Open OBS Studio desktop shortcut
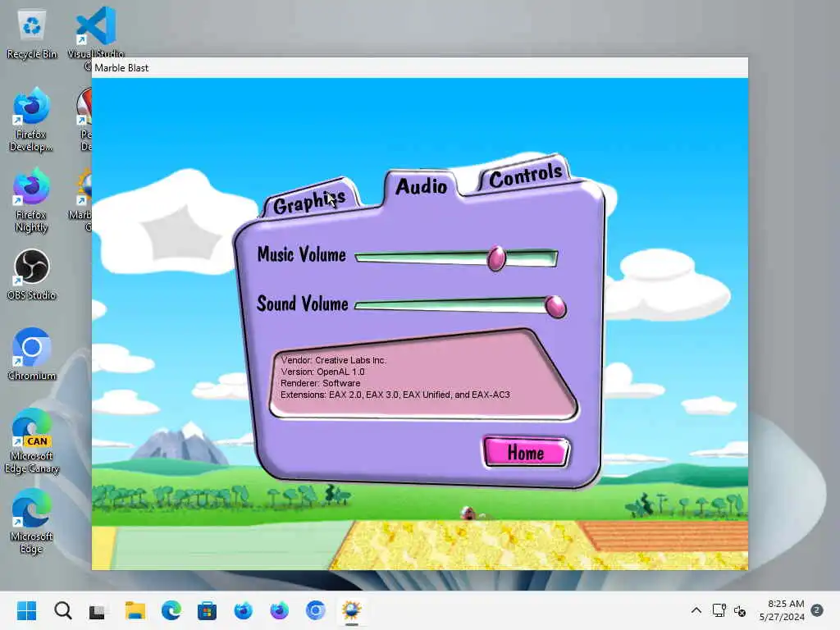The image size is (840, 630). pyautogui.click(x=31, y=275)
